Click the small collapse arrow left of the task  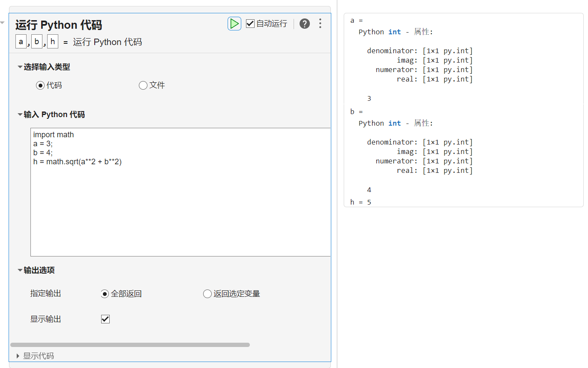point(2,22)
